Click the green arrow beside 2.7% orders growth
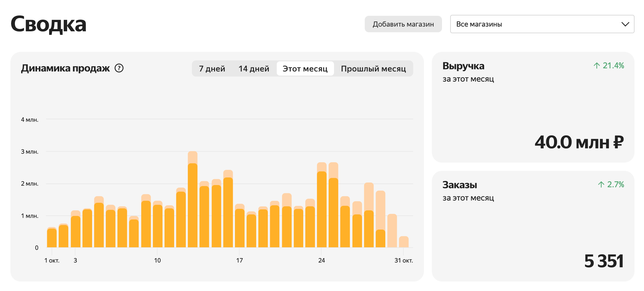Viewport: 644px width, 291px height. 601,184
